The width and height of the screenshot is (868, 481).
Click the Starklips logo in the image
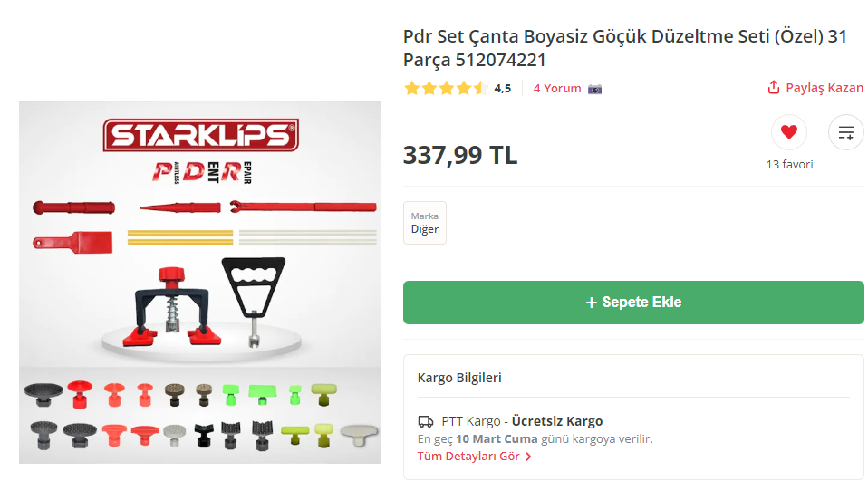pos(201,135)
